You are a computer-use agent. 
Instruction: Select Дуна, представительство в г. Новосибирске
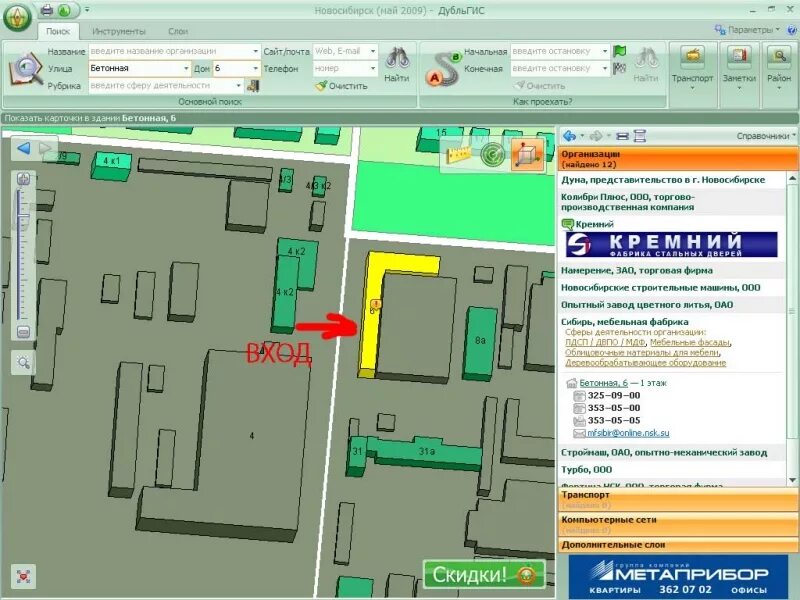663,180
